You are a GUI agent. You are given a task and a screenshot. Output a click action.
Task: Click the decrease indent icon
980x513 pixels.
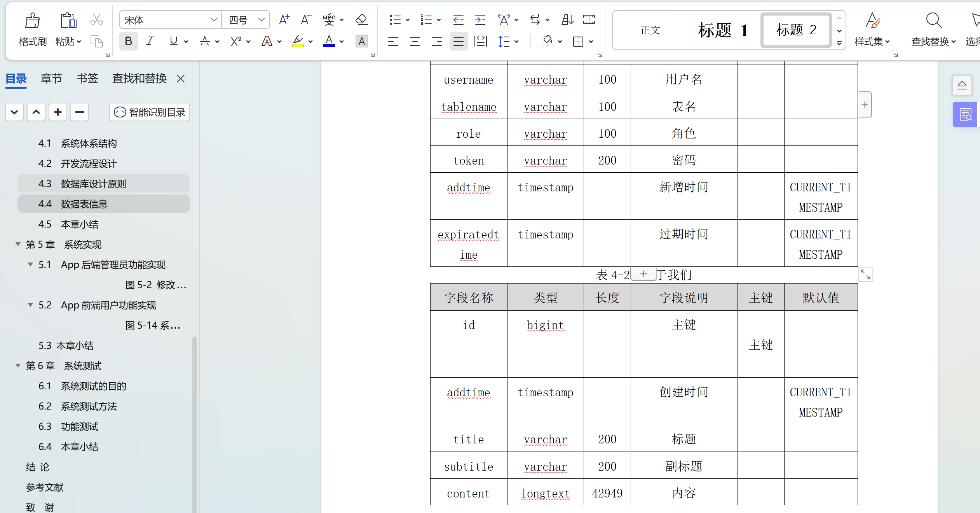click(x=459, y=19)
